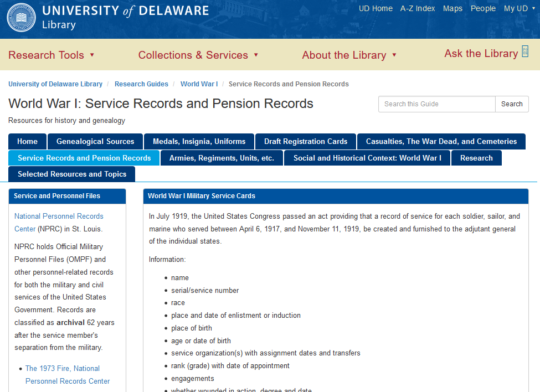Click University of Delaware Library breadcrumb
The height and width of the screenshot is (392, 540).
click(55, 84)
